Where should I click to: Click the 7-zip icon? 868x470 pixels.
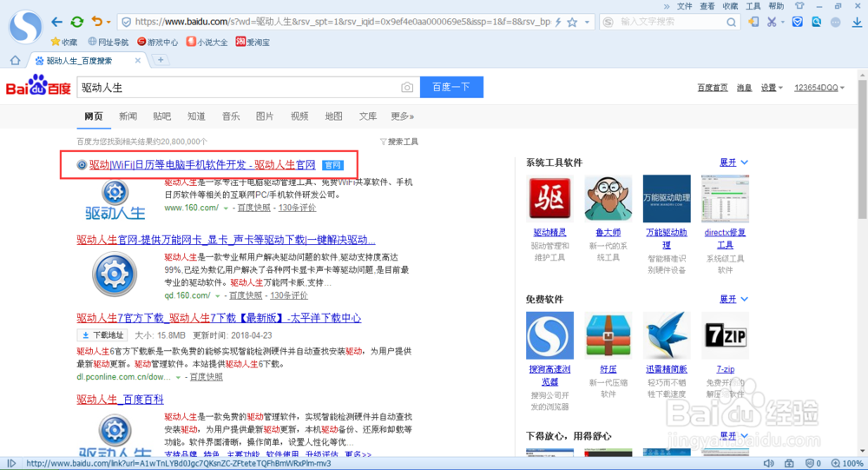point(725,335)
